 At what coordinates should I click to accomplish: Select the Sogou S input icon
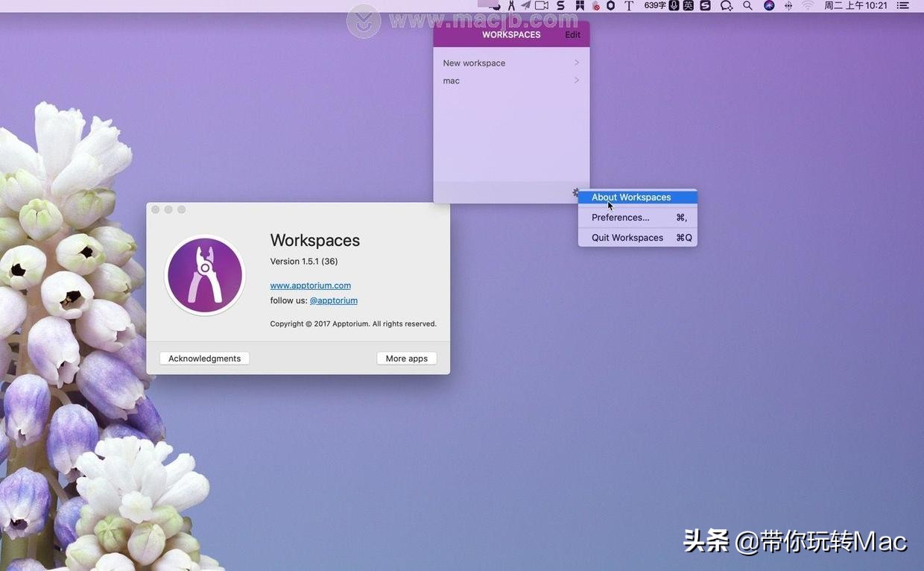(705, 5)
